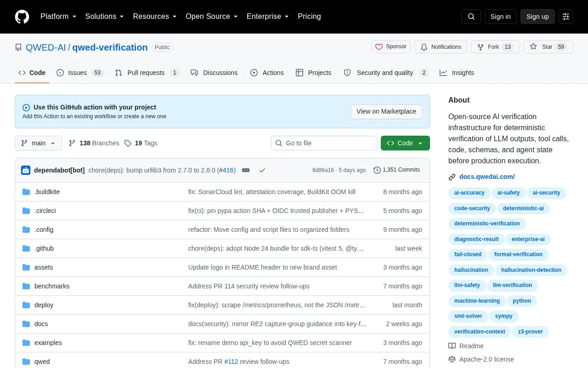This screenshot has width=588, height=368.
Task: Click the dependabot avatar icon
Action: pos(26,170)
